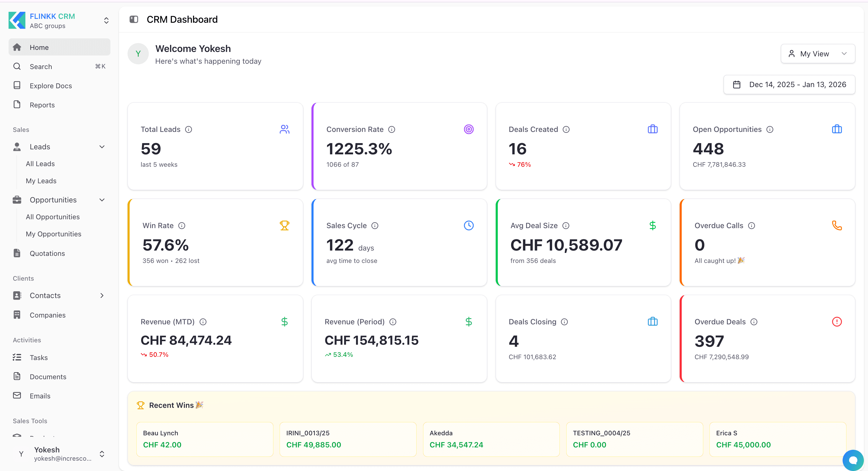Image resolution: width=868 pixels, height=471 pixels.
Task: Select My Leads
Action: [41, 181]
